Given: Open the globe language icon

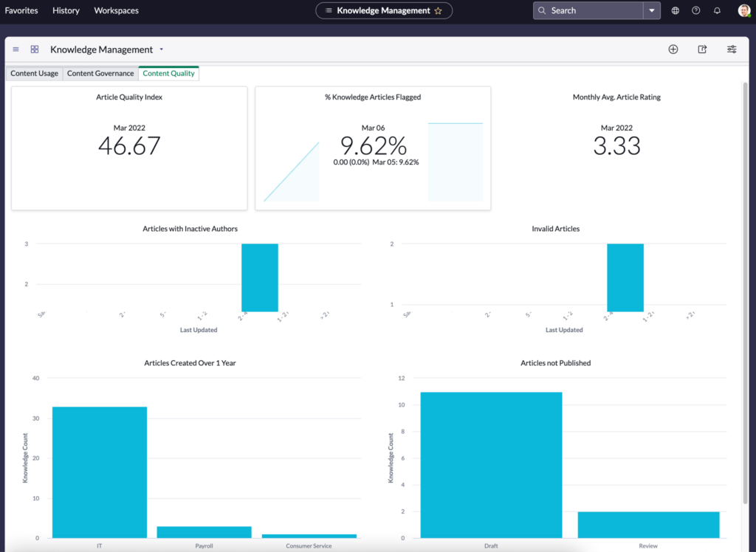Looking at the screenshot, I should (675, 10).
